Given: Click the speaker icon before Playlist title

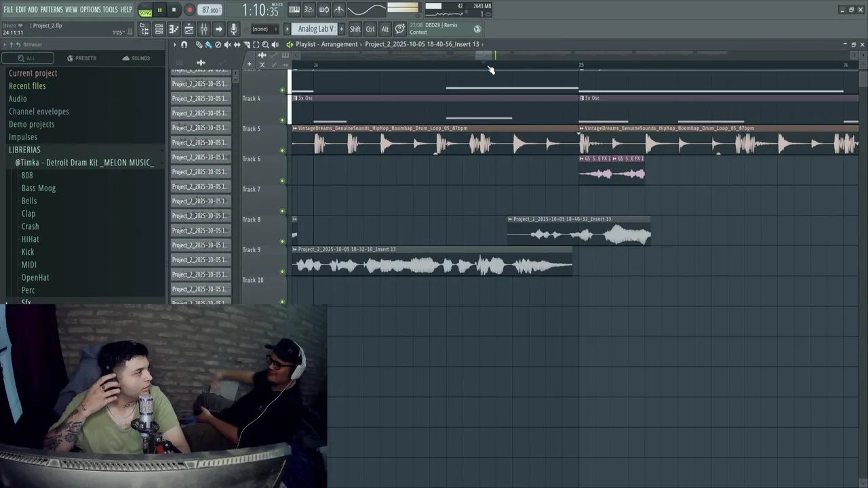Looking at the screenshot, I should 290,45.
